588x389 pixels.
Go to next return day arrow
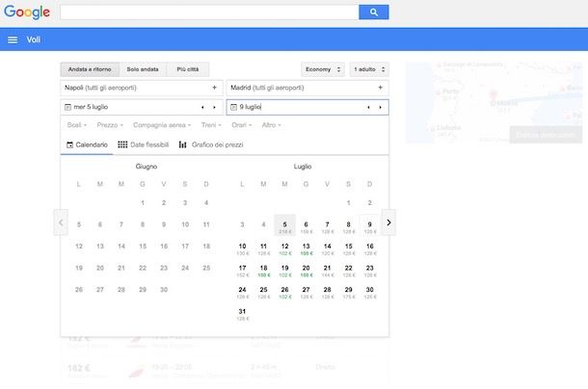[380, 107]
